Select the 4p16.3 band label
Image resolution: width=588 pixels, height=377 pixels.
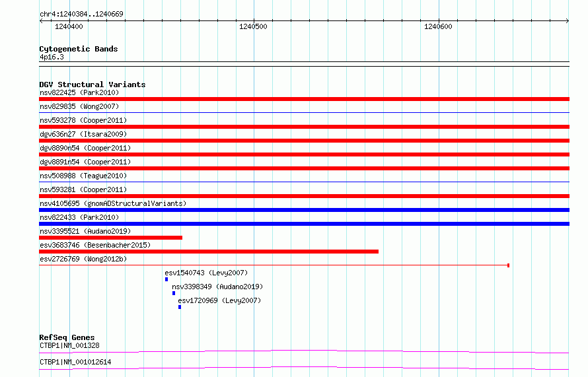coord(52,57)
